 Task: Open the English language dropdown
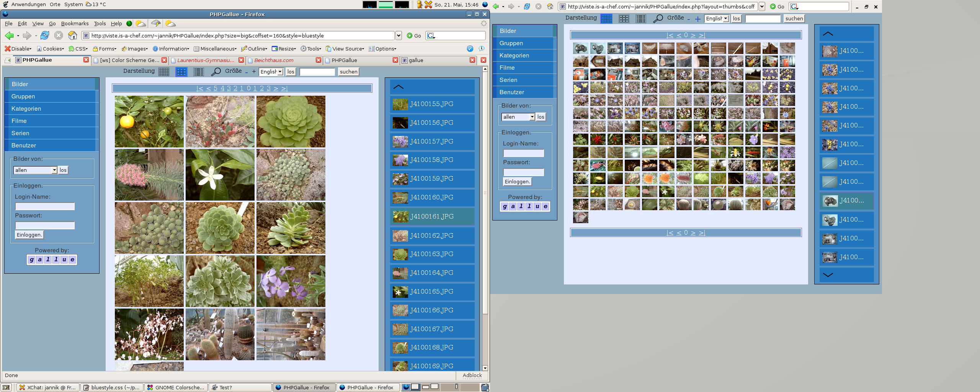[x=271, y=72]
